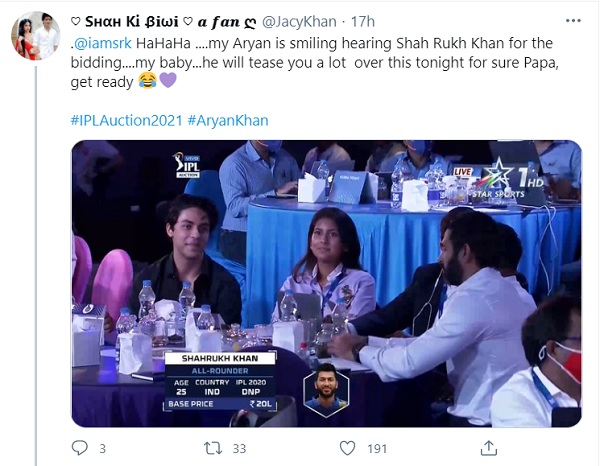The image size is (600, 466).
Task: Click the like count showing 191
Action: coord(376,449)
